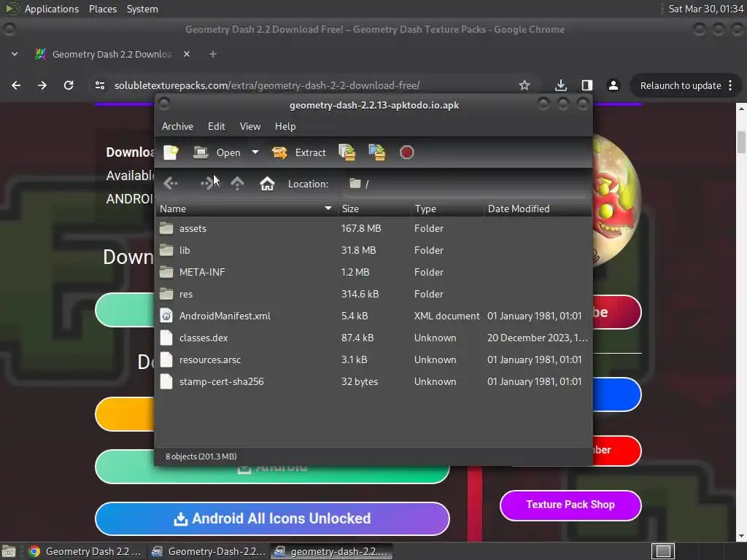Reload the page in Chrome

click(x=69, y=85)
